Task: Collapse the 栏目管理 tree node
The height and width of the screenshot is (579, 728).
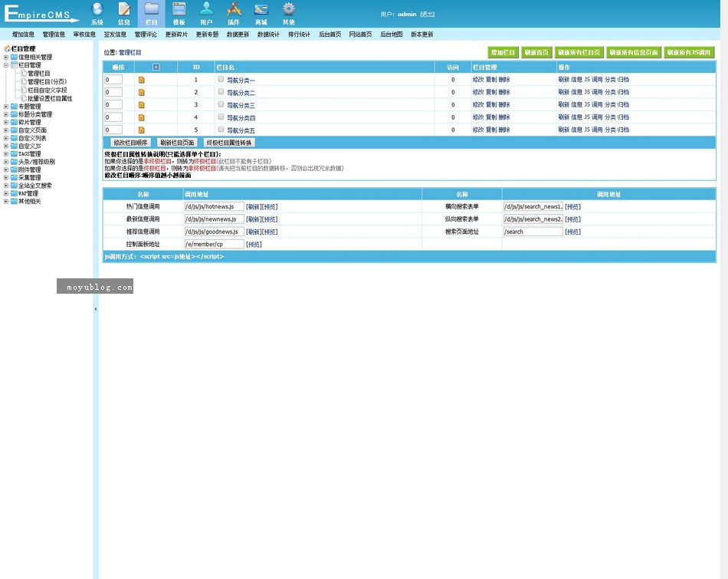Action: click(x=6, y=65)
